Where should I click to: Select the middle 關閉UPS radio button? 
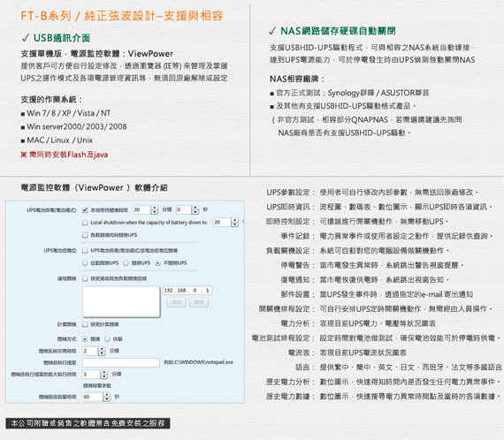point(126,263)
